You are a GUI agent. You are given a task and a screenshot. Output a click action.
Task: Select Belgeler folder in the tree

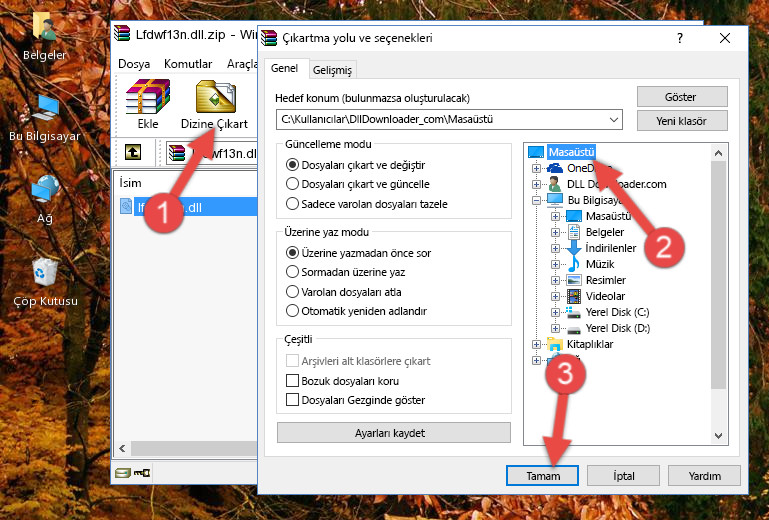click(x=605, y=232)
